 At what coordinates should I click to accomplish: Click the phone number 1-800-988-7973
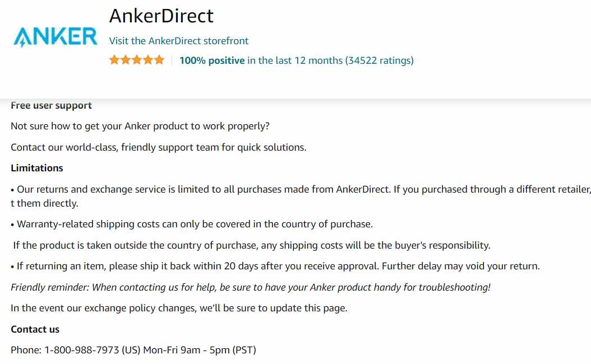pyautogui.click(x=82, y=350)
